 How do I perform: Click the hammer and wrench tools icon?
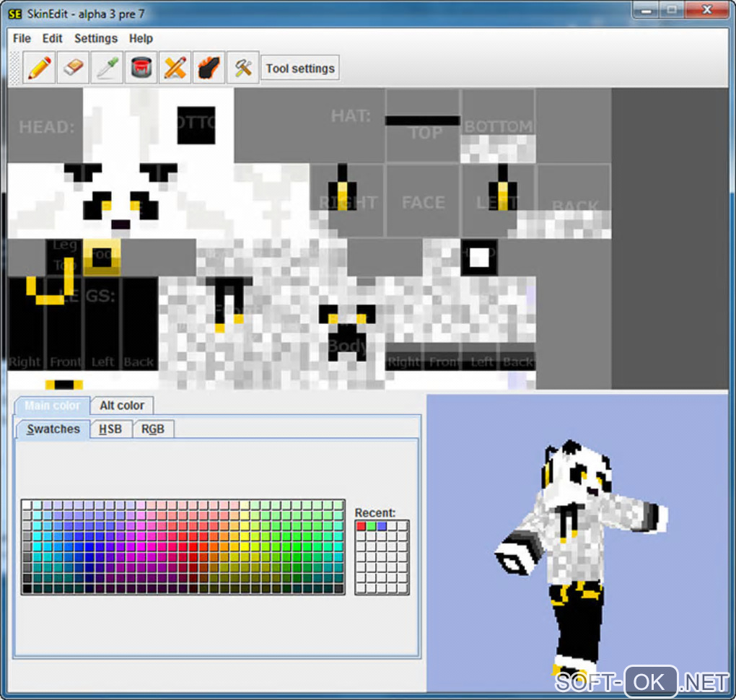click(243, 68)
